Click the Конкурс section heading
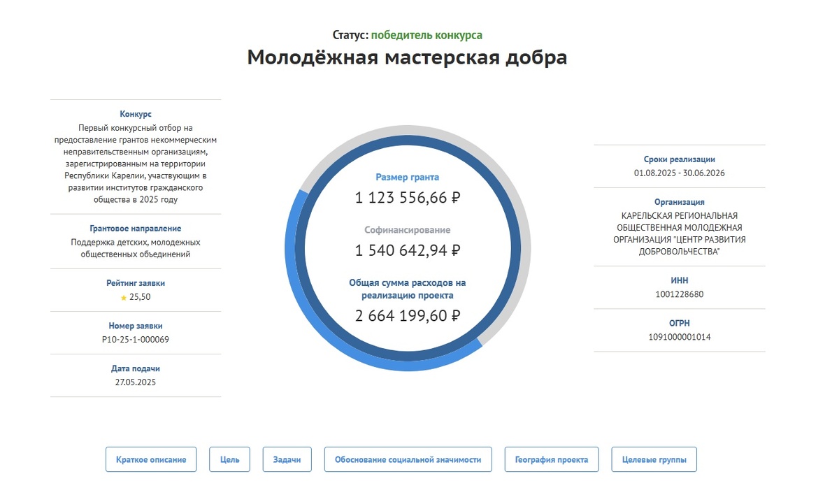This screenshot has width=839, height=504. (137, 113)
